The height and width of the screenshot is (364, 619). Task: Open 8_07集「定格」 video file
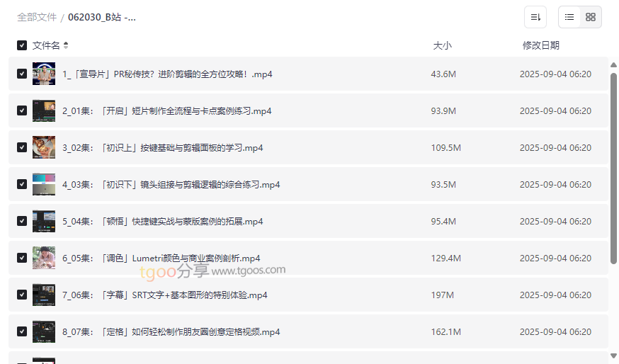(x=171, y=331)
